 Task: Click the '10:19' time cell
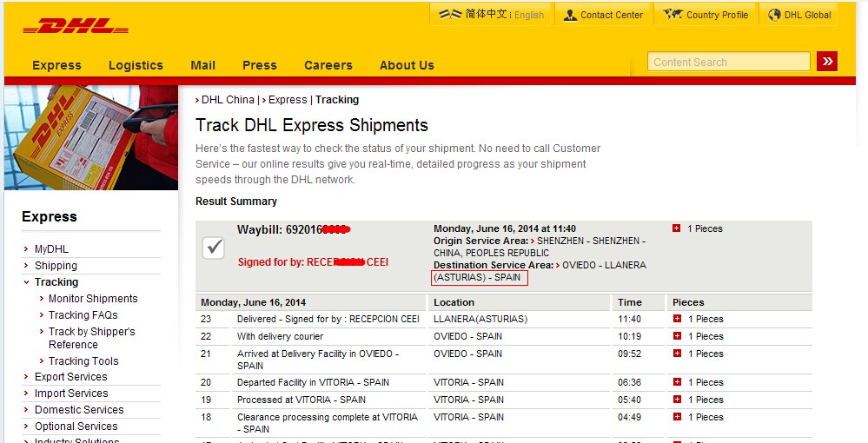tap(629, 336)
